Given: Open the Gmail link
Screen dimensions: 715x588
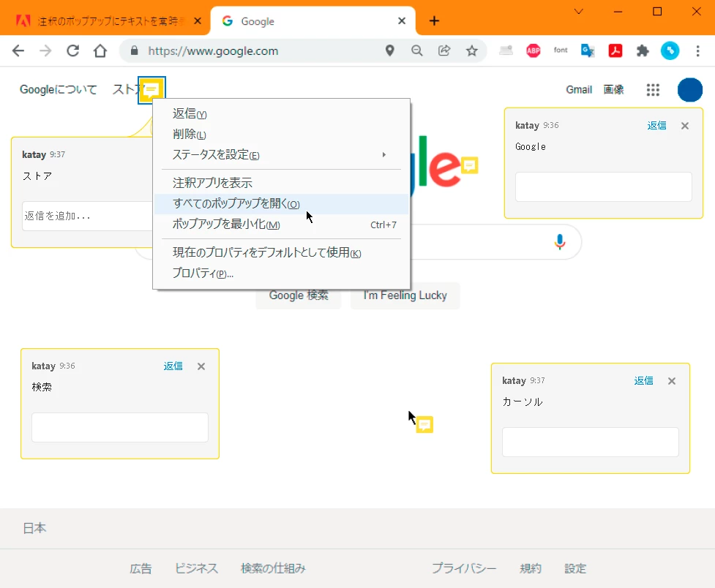Looking at the screenshot, I should (579, 90).
